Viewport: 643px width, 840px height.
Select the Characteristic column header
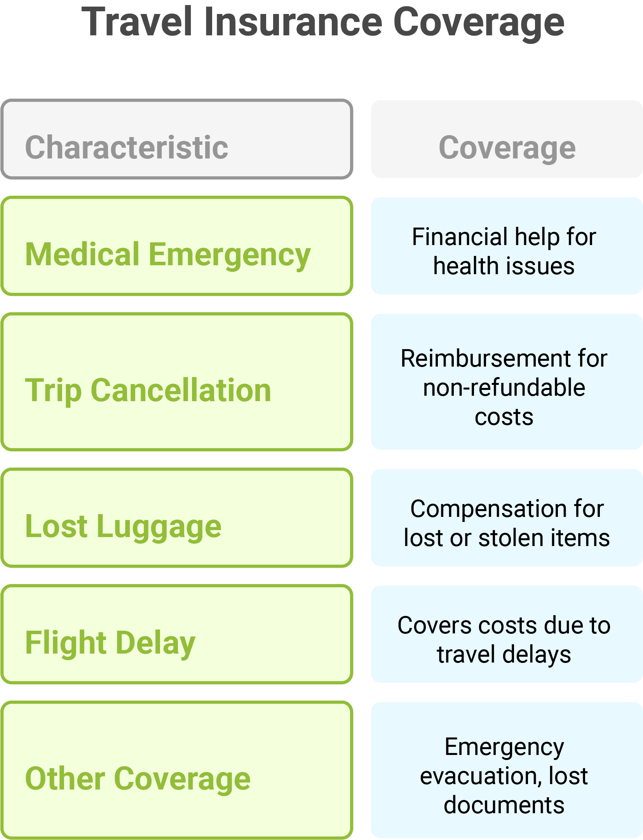coord(177,139)
